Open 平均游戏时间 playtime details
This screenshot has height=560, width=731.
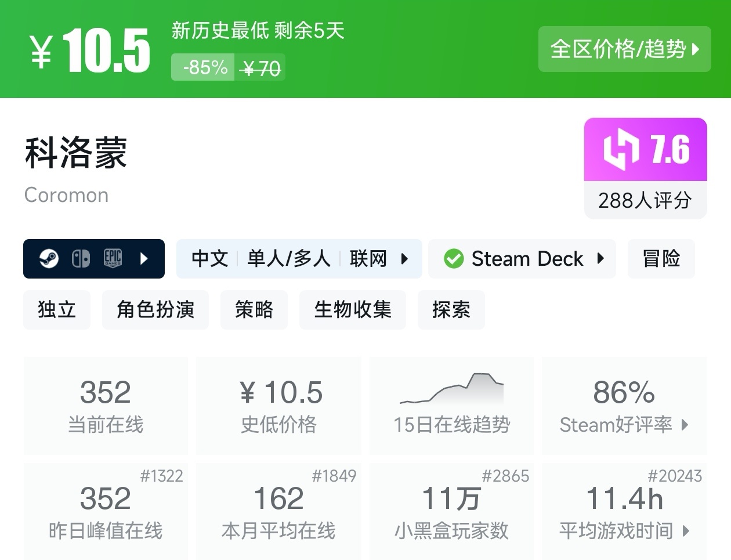tap(624, 530)
